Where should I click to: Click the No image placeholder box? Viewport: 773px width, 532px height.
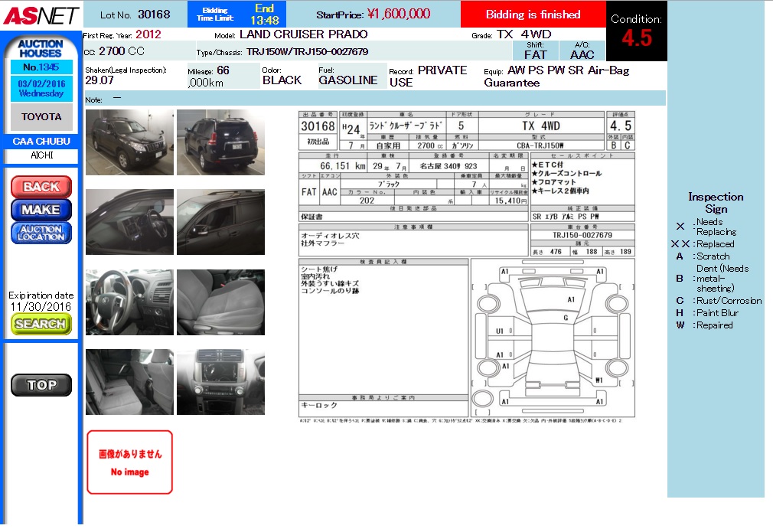click(130, 462)
